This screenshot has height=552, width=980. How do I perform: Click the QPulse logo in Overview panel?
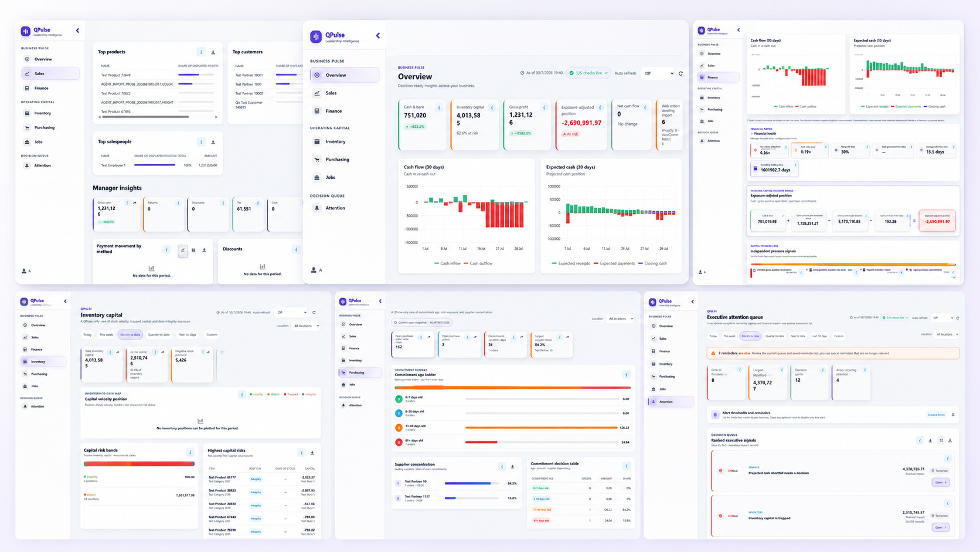click(316, 36)
